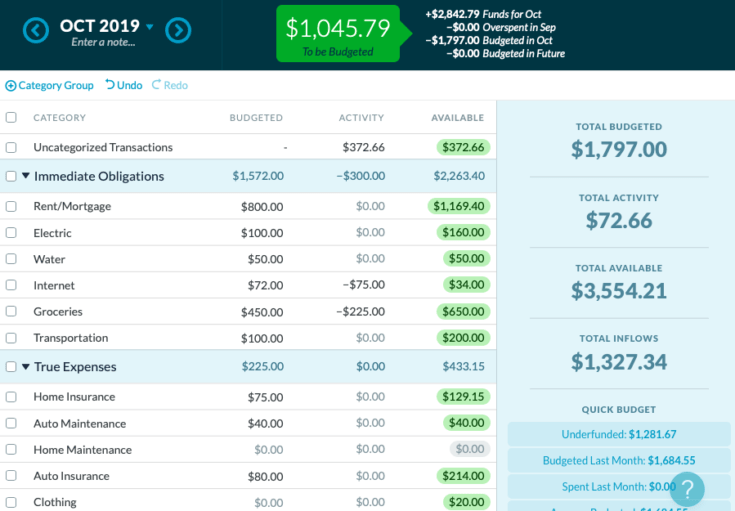Click the Enter a note field
The image size is (735, 511).
click(x=103, y=42)
